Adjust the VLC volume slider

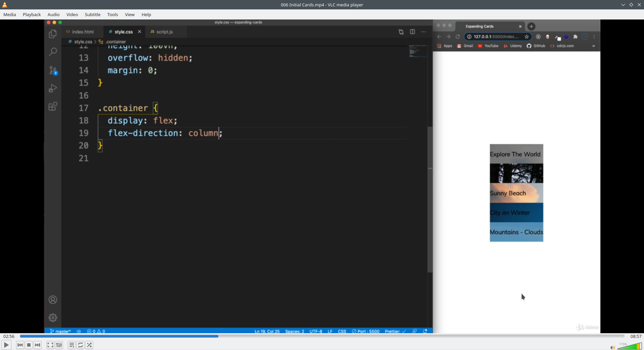tap(630, 346)
